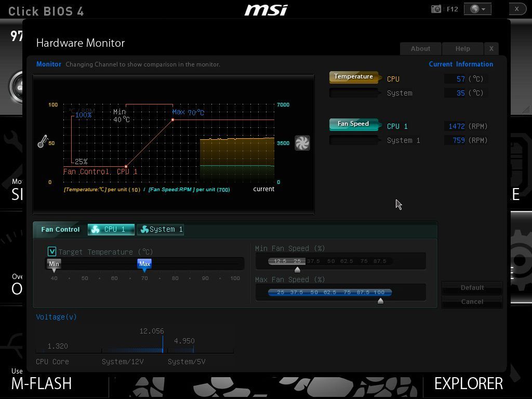Click the Max target temperature slider handle
532x399 pixels.
tap(144, 265)
